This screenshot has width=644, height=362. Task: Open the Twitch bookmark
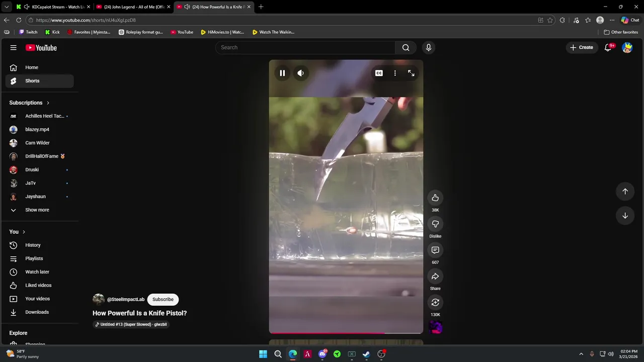(x=28, y=32)
